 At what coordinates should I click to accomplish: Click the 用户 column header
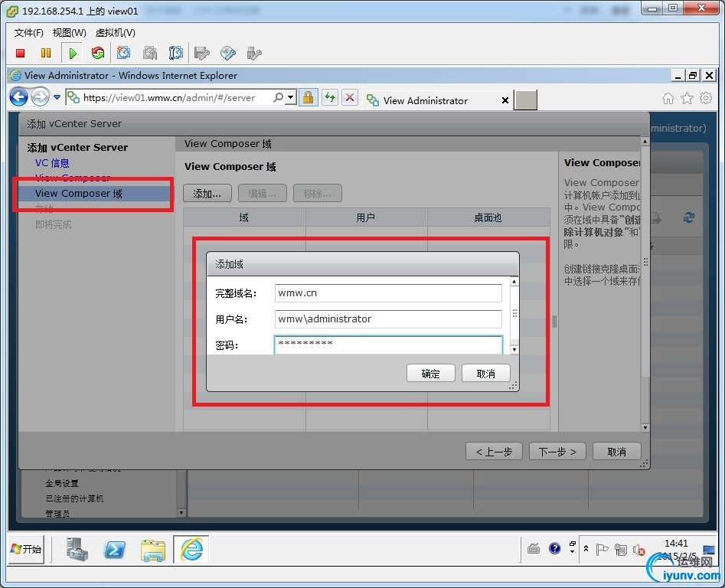click(366, 217)
